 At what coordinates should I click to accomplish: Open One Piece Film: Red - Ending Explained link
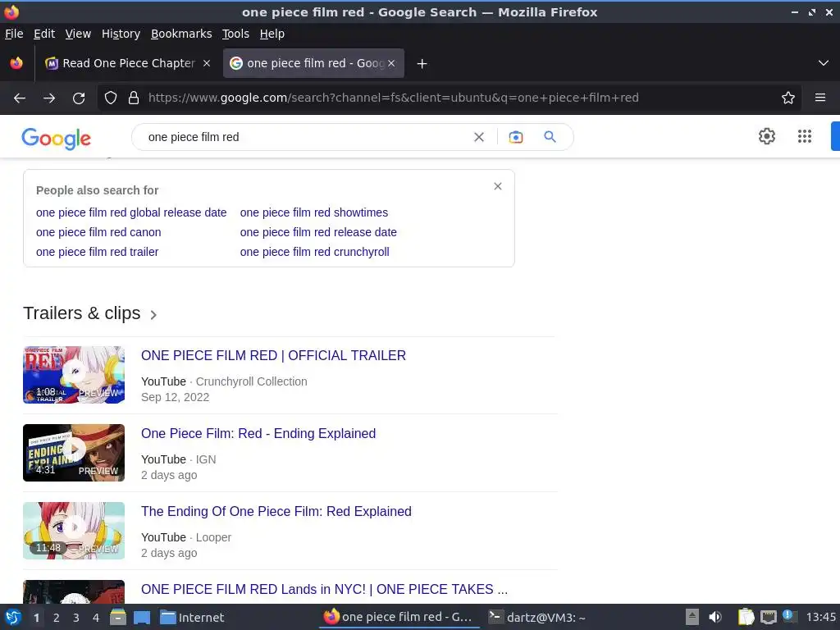pos(258,433)
